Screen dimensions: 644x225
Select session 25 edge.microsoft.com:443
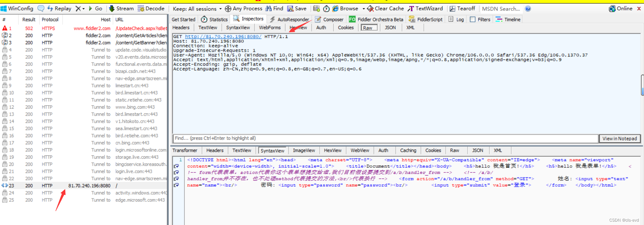[84, 200]
